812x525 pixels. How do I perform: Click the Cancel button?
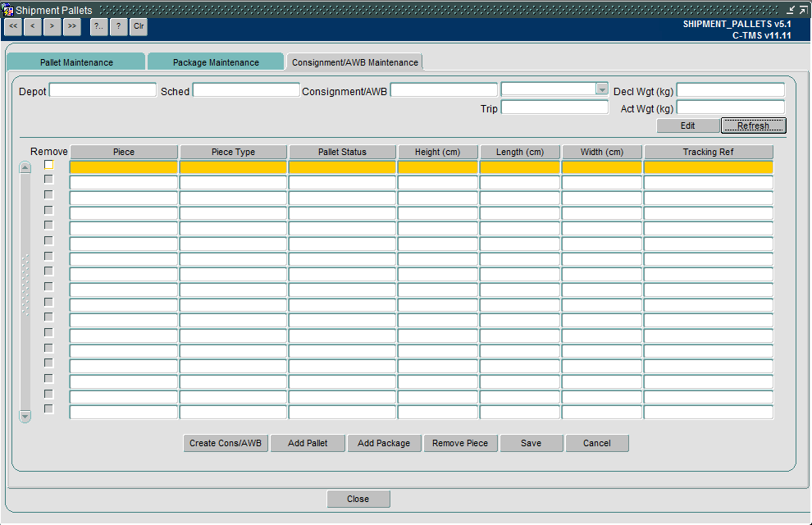(x=597, y=443)
